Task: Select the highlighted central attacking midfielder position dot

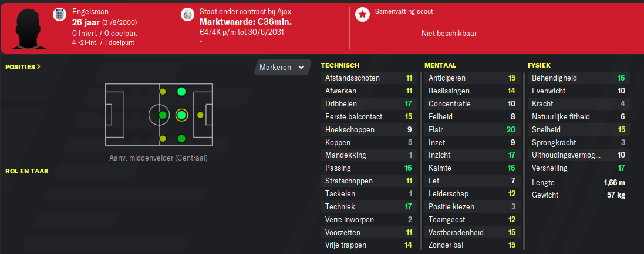Action: tap(181, 115)
